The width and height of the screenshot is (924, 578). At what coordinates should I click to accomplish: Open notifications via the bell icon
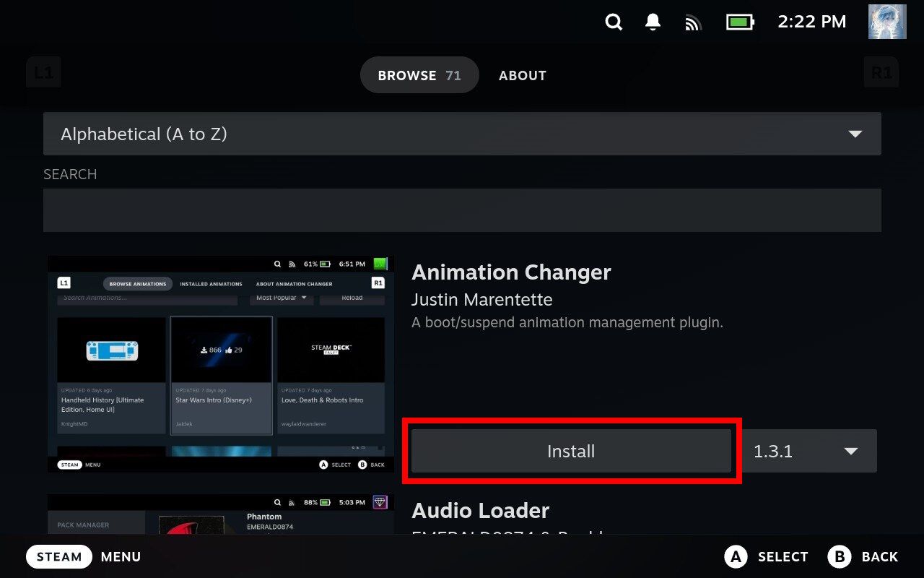click(652, 22)
